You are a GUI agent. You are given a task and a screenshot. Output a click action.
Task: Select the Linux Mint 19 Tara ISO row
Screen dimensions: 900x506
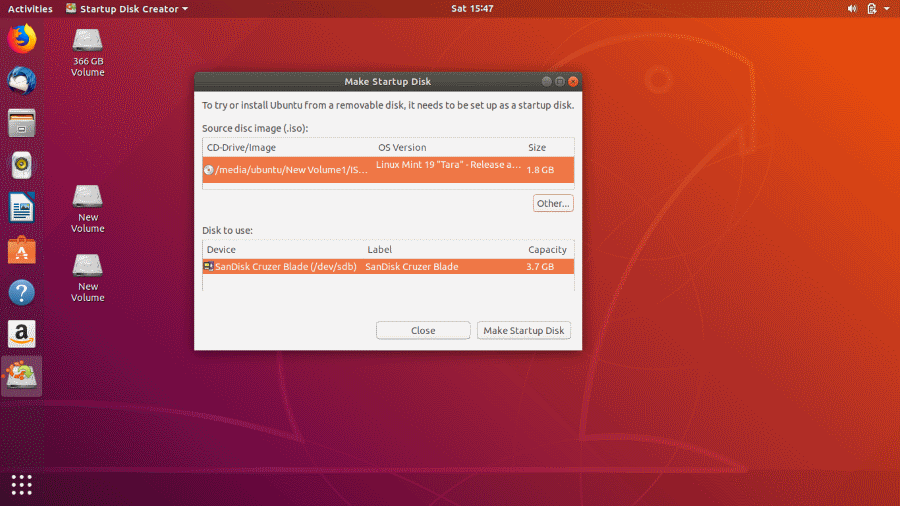tap(388, 169)
